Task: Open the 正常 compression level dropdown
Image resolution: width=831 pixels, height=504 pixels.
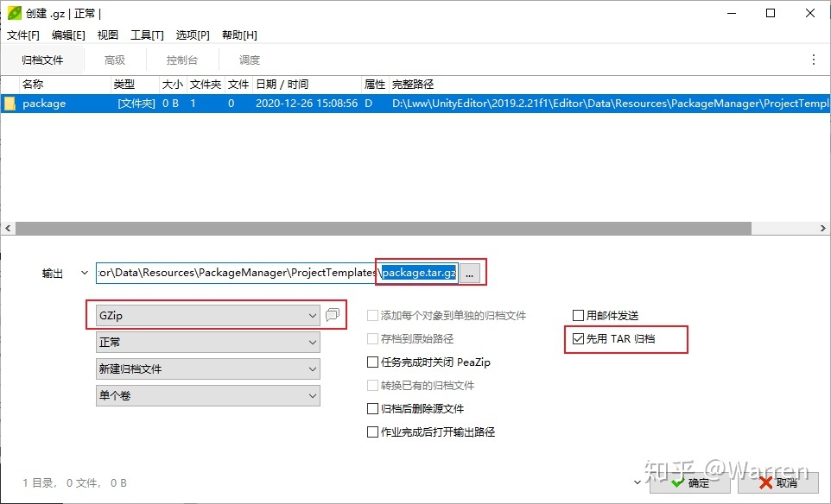Action: (207, 342)
